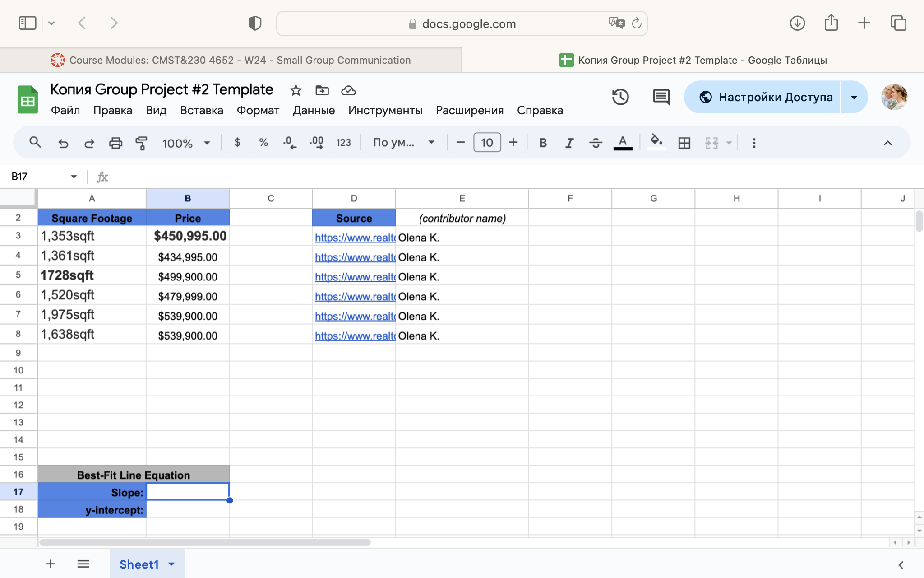Increase decimal places
This screenshot has width=924, height=578.
(317, 143)
